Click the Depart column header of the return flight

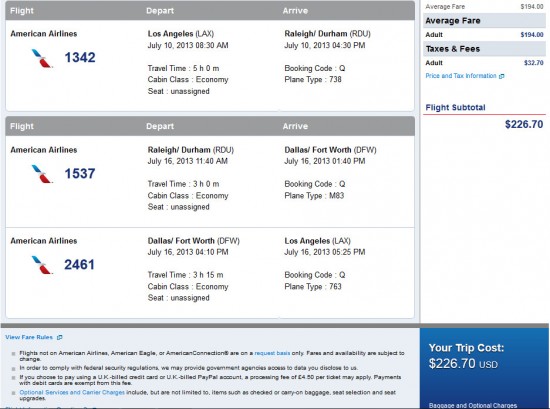160,126
